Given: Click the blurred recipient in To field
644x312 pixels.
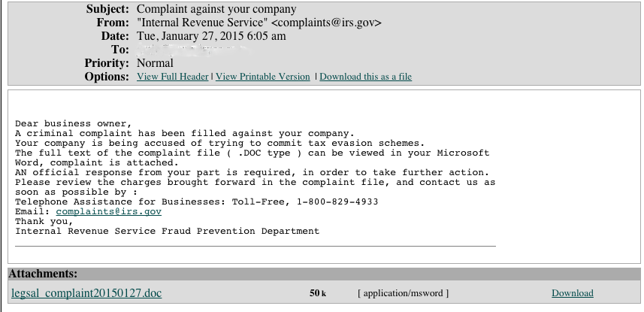Looking at the screenshot, I should 192,50.
